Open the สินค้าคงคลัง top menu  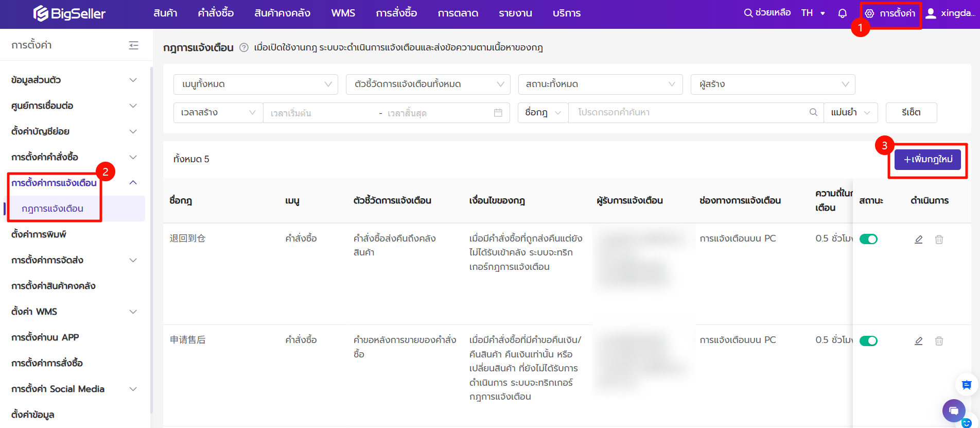(282, 13)
